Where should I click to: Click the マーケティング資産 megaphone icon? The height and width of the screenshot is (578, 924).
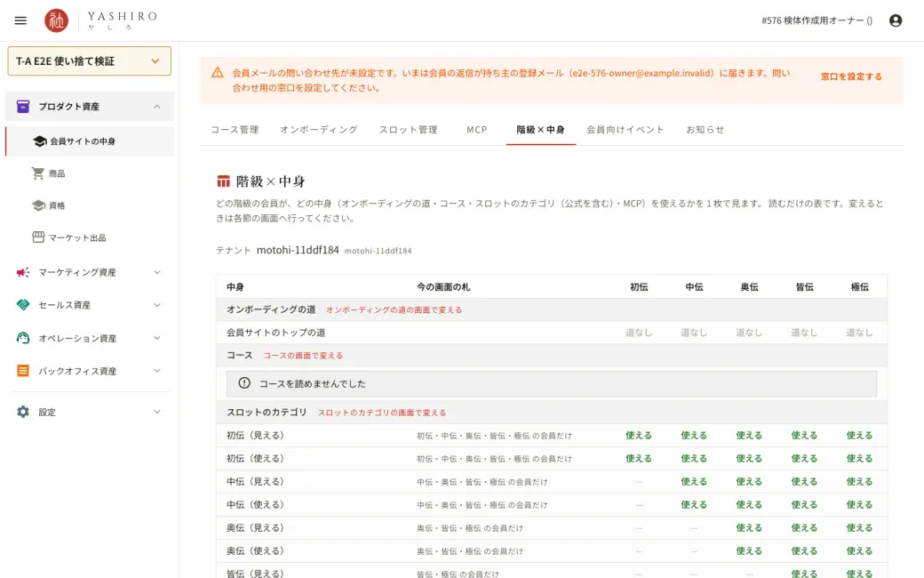pos(23,272)
